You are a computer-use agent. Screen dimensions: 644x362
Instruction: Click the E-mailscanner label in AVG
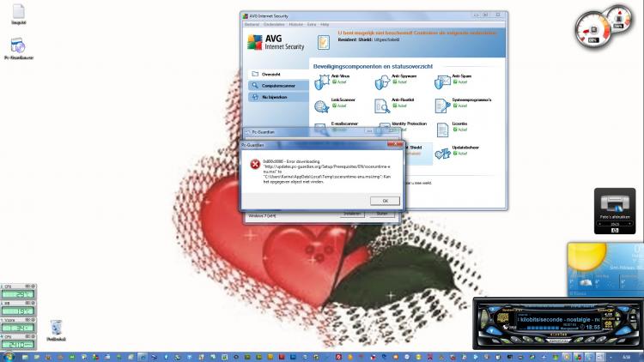(344, 124)
